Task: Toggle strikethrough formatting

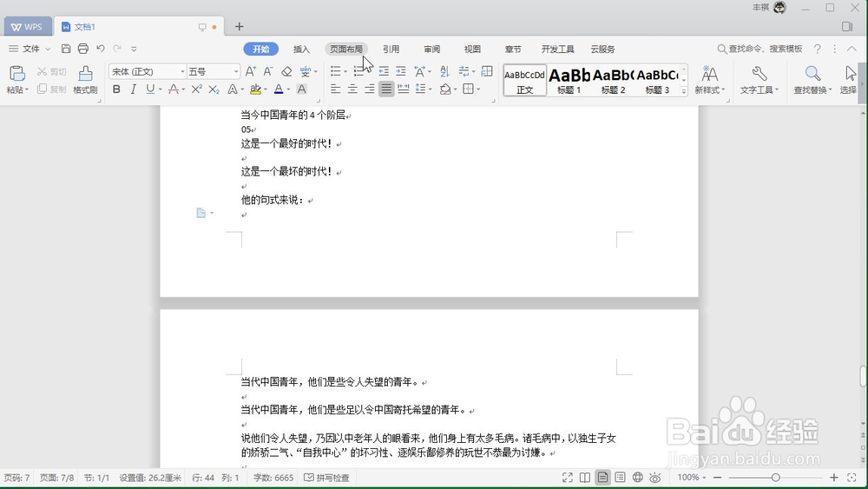Action: click(x=174, y=89)
